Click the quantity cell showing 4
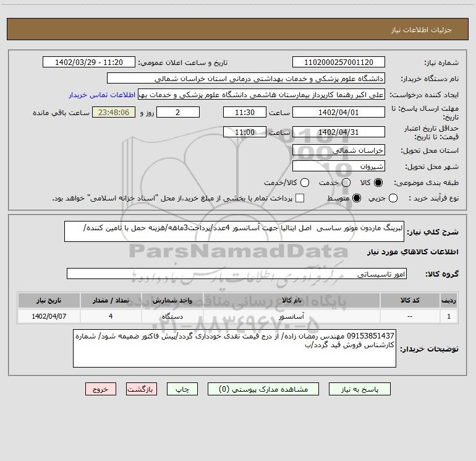The height and width of the screenshot is (461, 476). [x=111, y=316]
